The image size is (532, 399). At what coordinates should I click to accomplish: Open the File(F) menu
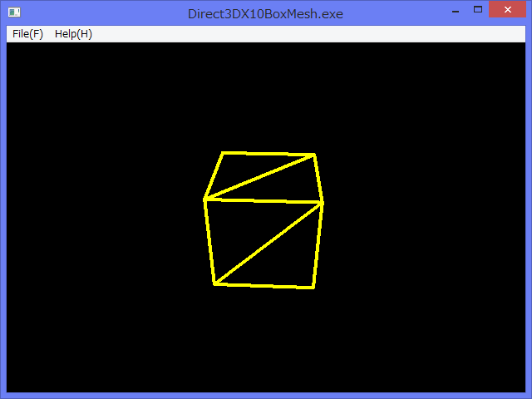(x=27, y=34)
